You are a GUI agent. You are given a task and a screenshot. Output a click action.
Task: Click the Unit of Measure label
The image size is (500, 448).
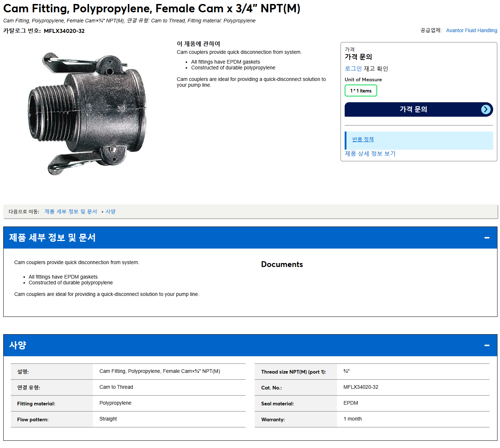(x=363, y=79)
